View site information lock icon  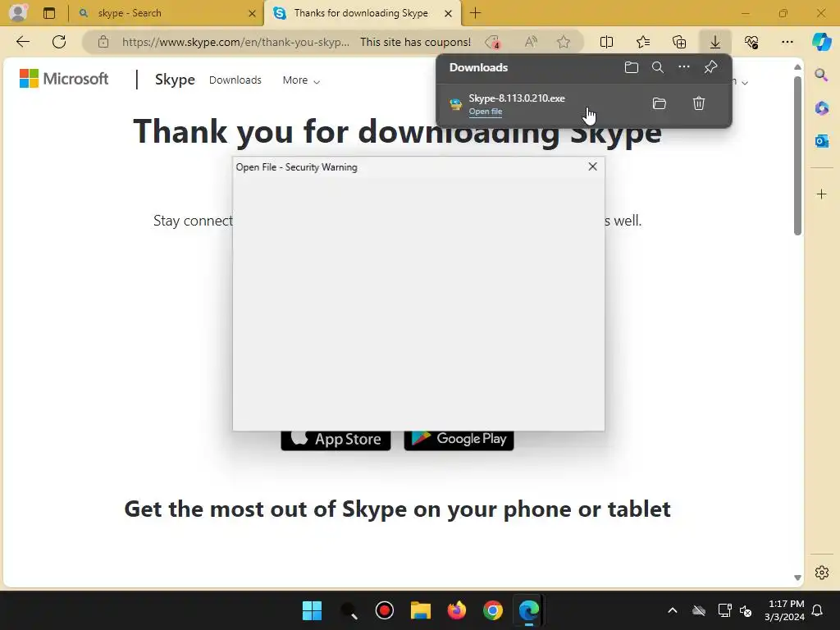[103, 42]
